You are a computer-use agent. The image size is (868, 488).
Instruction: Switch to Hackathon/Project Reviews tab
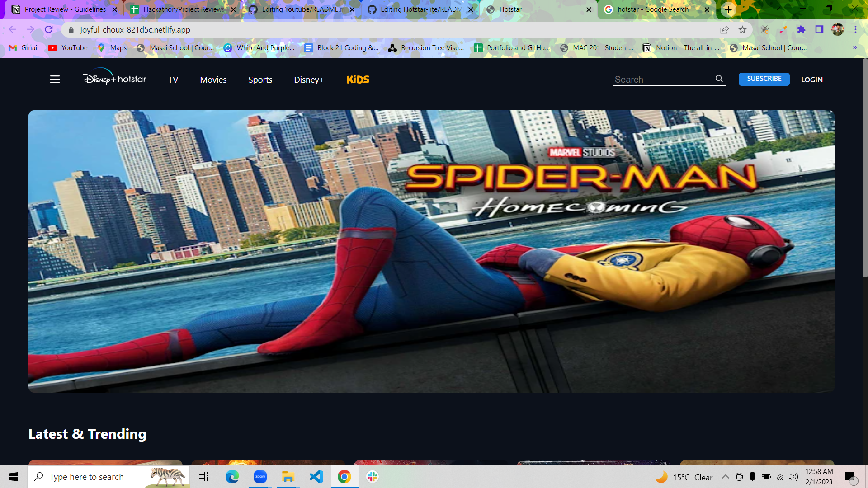(183, 9)
